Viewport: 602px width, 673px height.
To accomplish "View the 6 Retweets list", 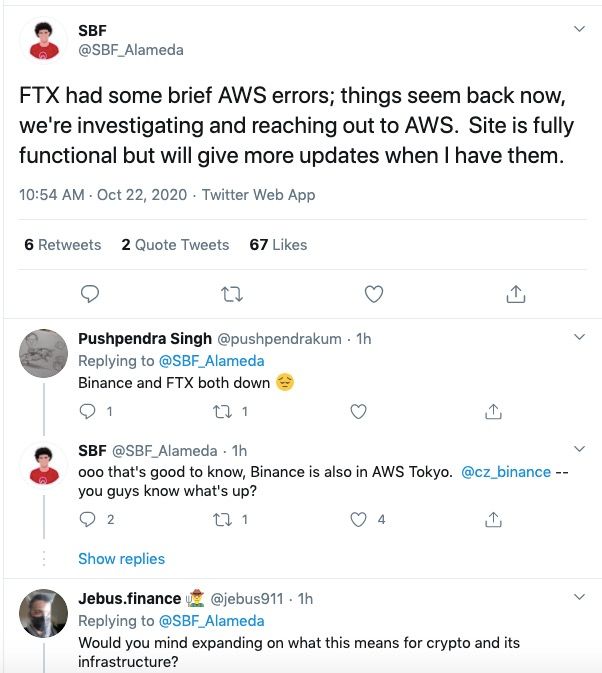I will (63, 245).
